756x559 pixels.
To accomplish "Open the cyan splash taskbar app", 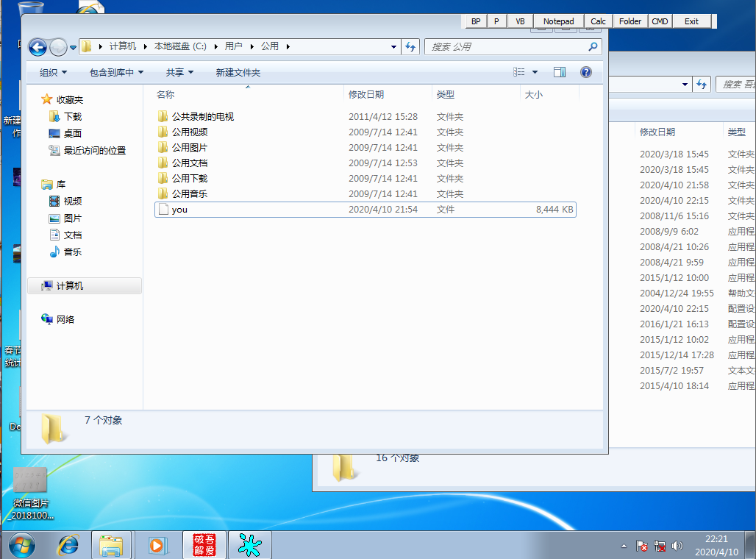I will [x=249, y=545].
